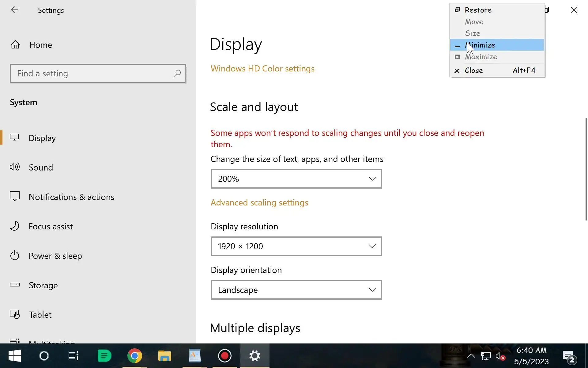588x368 pixels.
Task: Focus the Find a setting search box
Action: click(92, 74)
